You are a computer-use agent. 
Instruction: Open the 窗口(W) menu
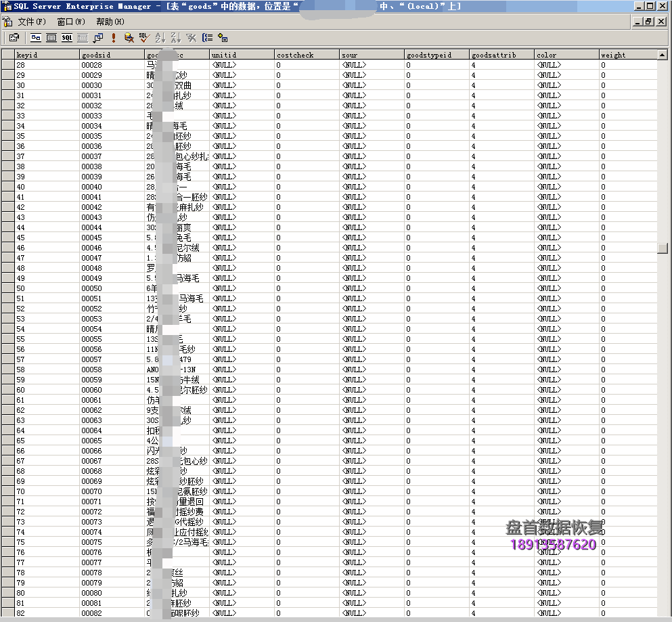[70, 22]
